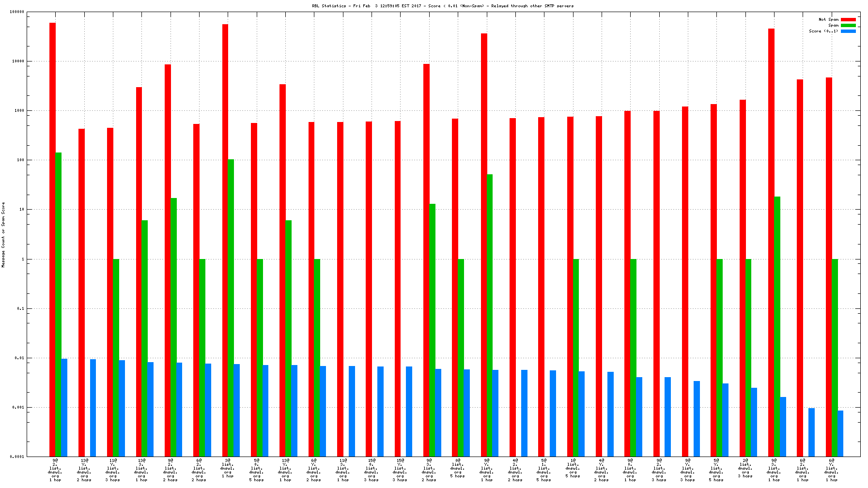Click the 'Message Count or Spam Score' axis title

point(3,235)
